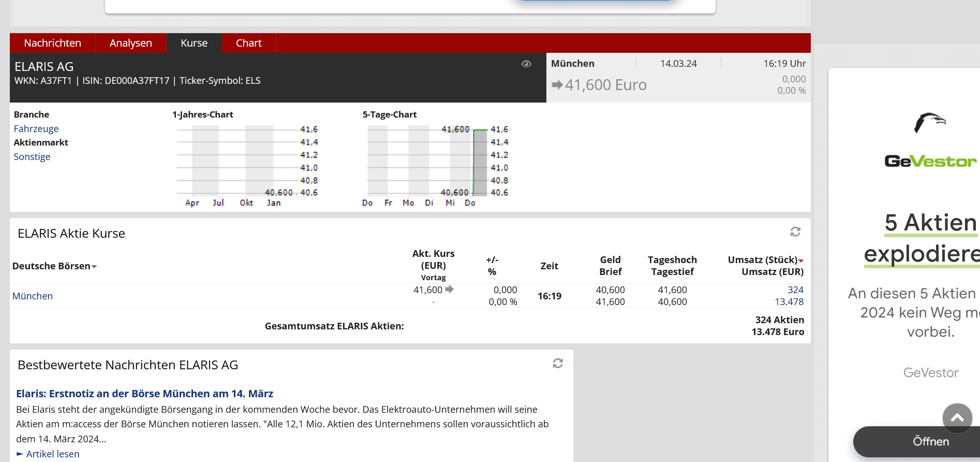This screenshot has height=462, width=980.
Task: Sort by the Umsatz (Stück) column arrow
Action: 801,261
